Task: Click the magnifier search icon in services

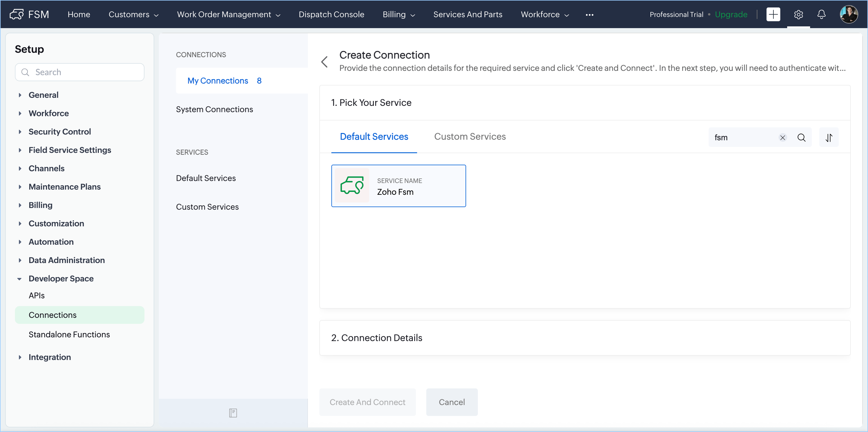Action: pos(801,138)
